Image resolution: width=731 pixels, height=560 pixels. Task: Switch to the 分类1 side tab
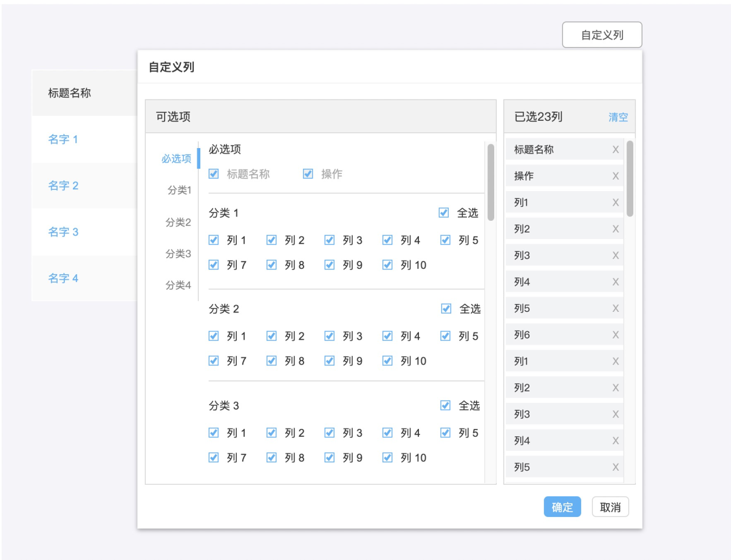(x=179, y=191)
